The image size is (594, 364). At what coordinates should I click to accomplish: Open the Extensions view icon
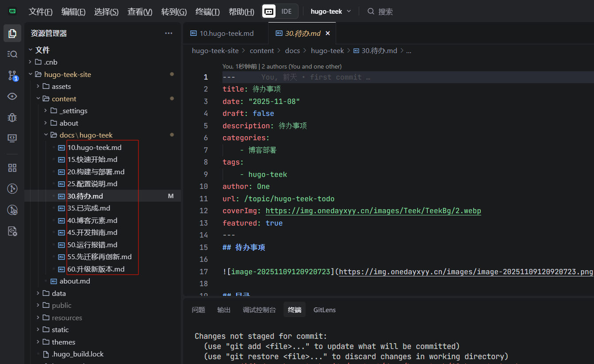click(x=12, y=168)
